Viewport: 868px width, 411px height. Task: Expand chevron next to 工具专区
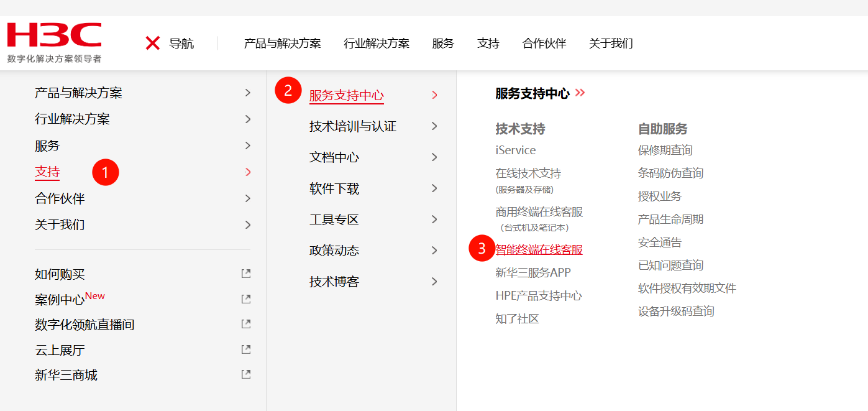434,219
